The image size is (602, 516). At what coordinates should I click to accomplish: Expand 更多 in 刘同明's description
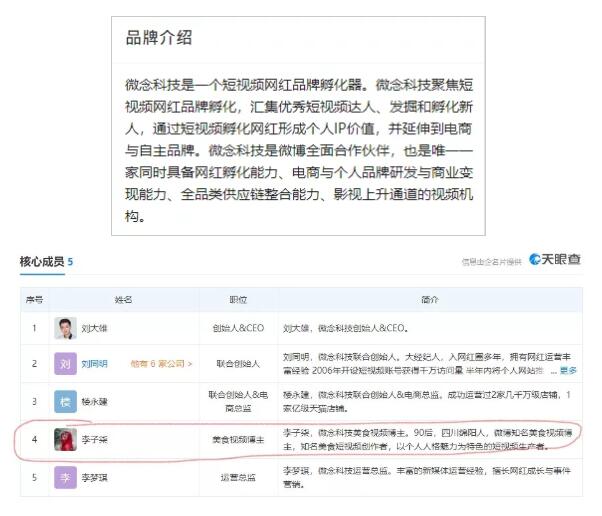tap(568, 371)
